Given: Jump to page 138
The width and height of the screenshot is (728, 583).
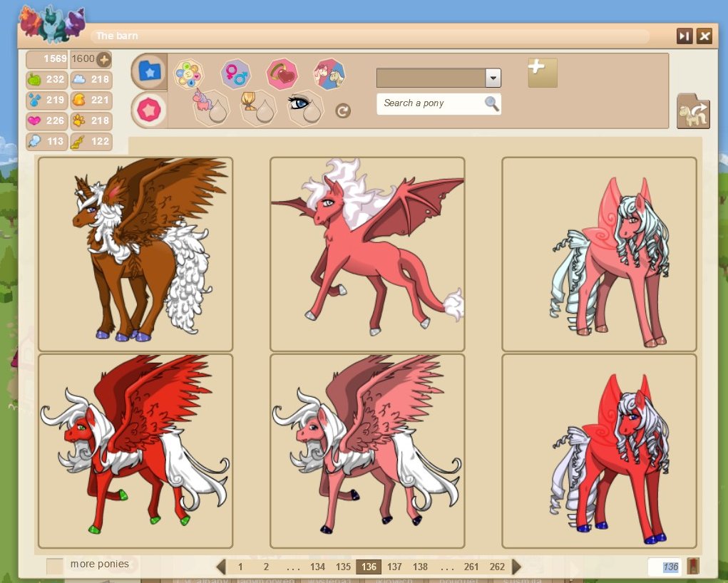Looking at the screenshot, I should point(420,567).
